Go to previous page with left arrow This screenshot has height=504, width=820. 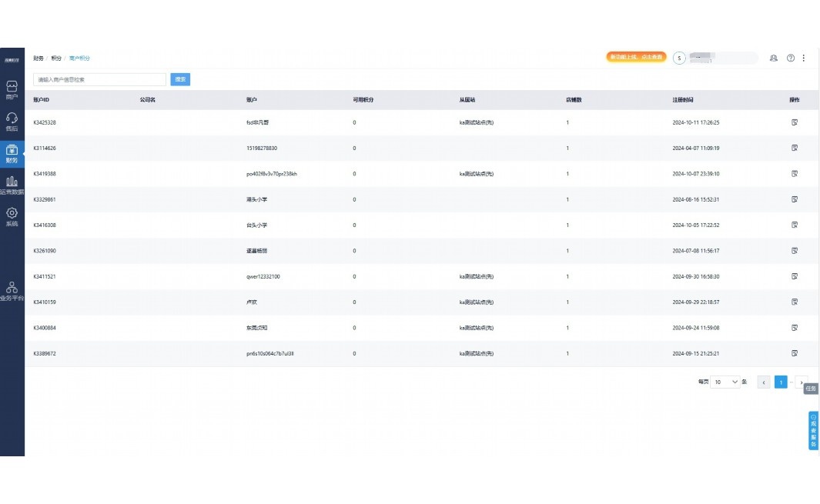[763, 382]
